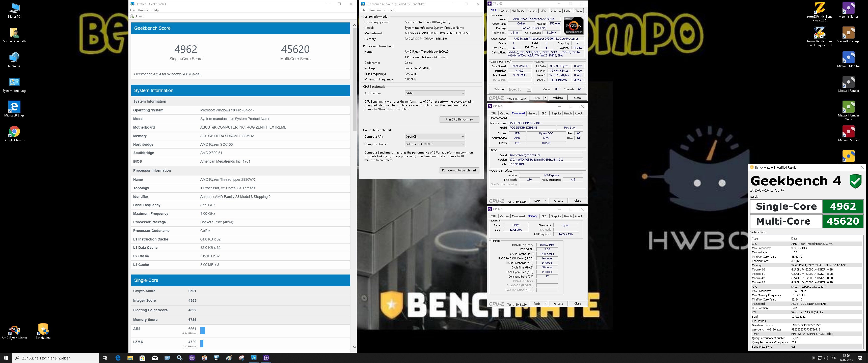Click the DEU language indicator

(x=834, y=358)
